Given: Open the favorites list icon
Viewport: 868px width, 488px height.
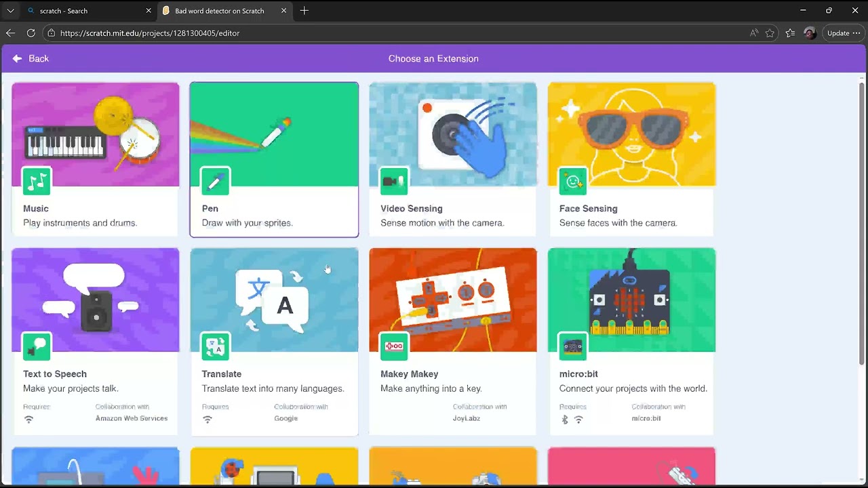Looking at the screenshot, I should point(790,33).
